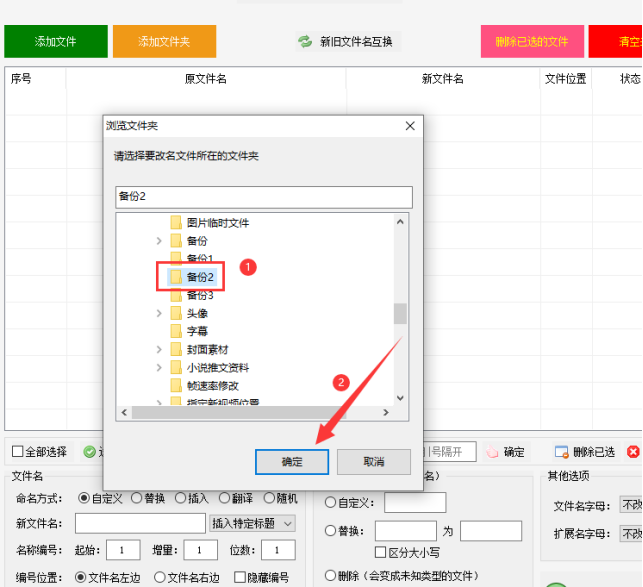
Task: Click the green checkmark icon beside 全部选择
Action: [x=89, y=452]
